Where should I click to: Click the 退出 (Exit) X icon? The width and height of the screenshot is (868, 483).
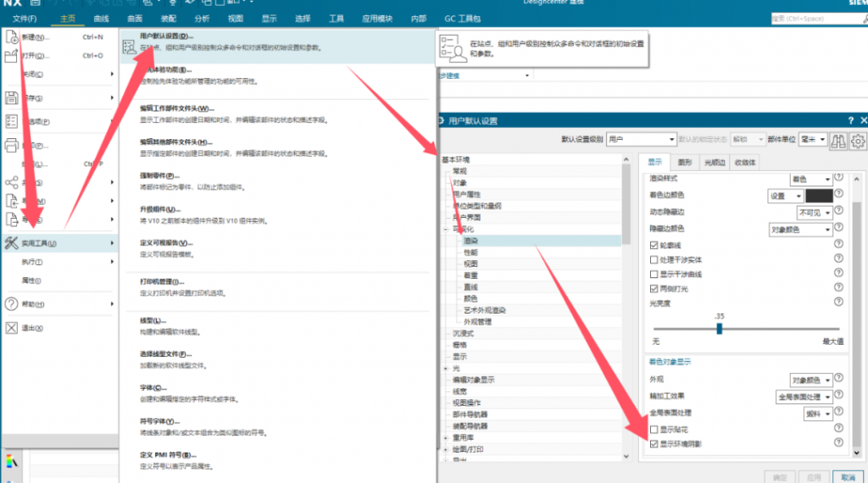click(12, 328)
